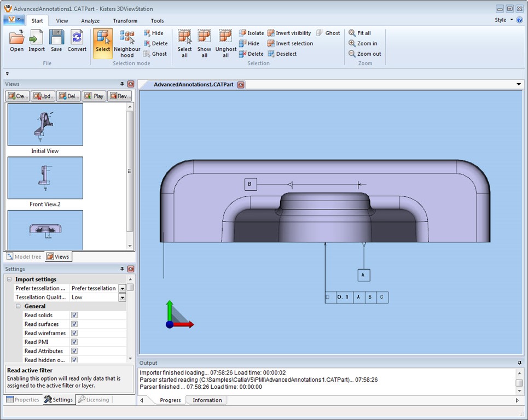The width and height of the screenshot is (528, 420).
Task: Open the Licensing tab
Action: (x=94, y=400)
